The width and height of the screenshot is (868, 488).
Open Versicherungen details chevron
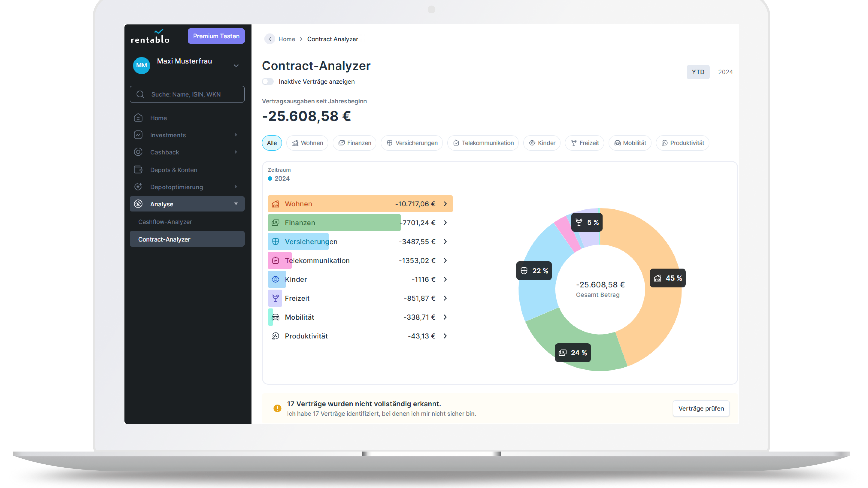point(445,242)
